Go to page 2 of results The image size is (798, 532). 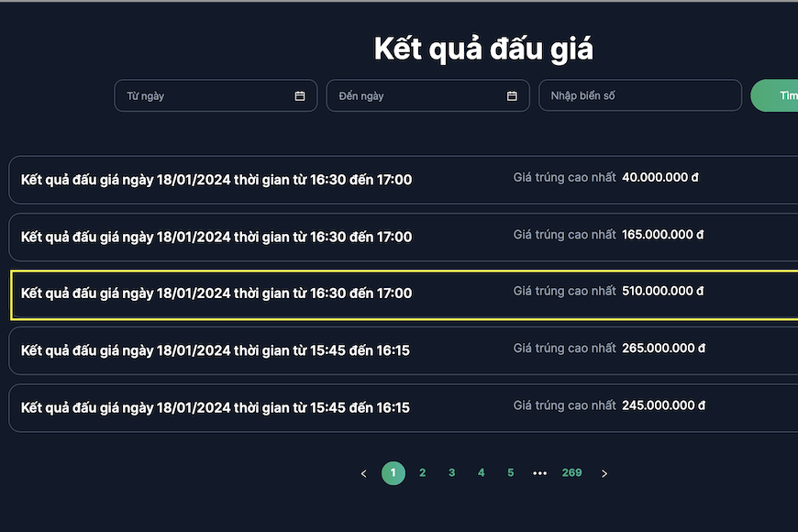coord(423,473)
